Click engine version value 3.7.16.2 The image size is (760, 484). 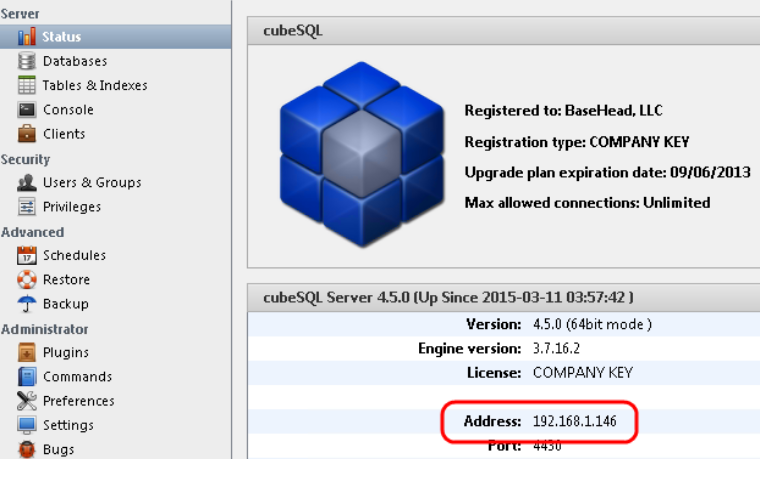click(556, 348)
